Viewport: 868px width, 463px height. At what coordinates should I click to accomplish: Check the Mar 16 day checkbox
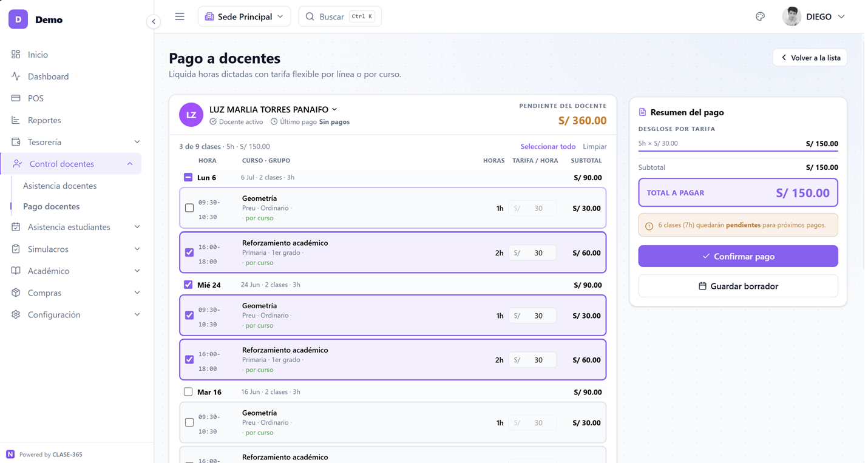coord(188,392)
